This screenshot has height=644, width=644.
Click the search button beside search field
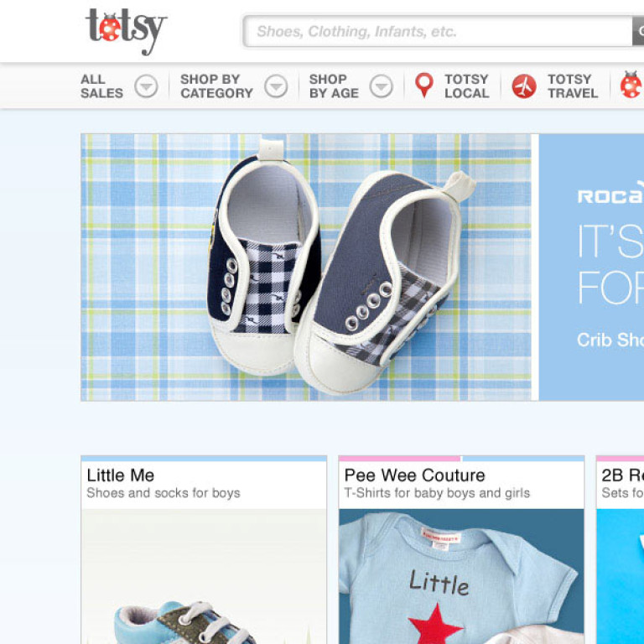coord(638,31)
